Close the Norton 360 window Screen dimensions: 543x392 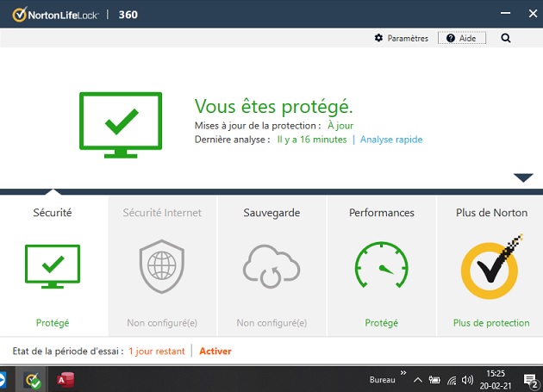pos(533,14)
